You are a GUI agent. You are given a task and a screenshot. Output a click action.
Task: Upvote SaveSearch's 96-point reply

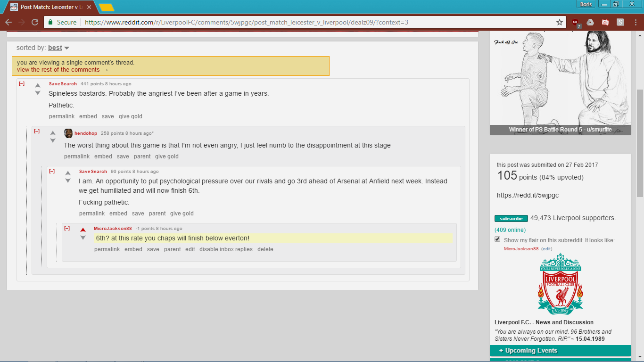click(68, 173)
